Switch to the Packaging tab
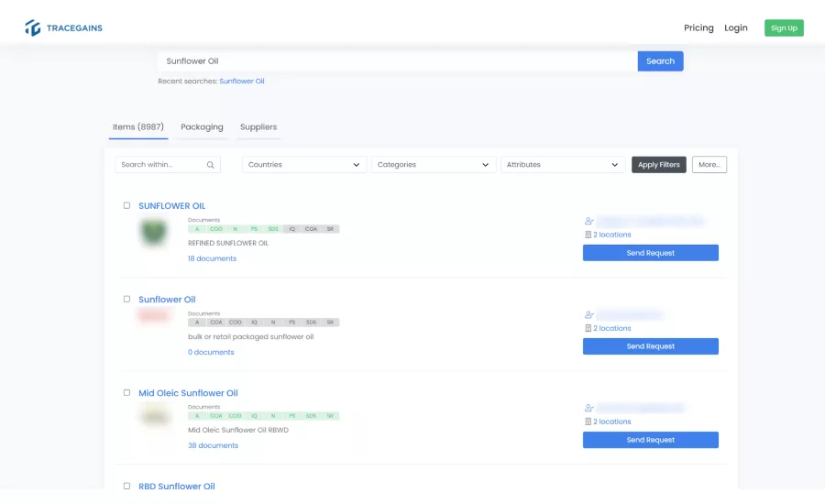The image size is (825, 504). tap(202, 127)
